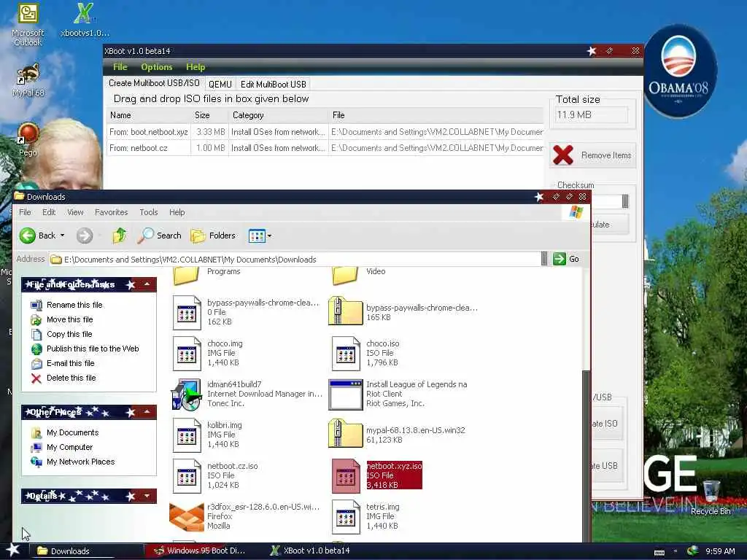This screenshot has height=560, width=747.
Task: Open Downloads window View menu
Action: point(75,212)
